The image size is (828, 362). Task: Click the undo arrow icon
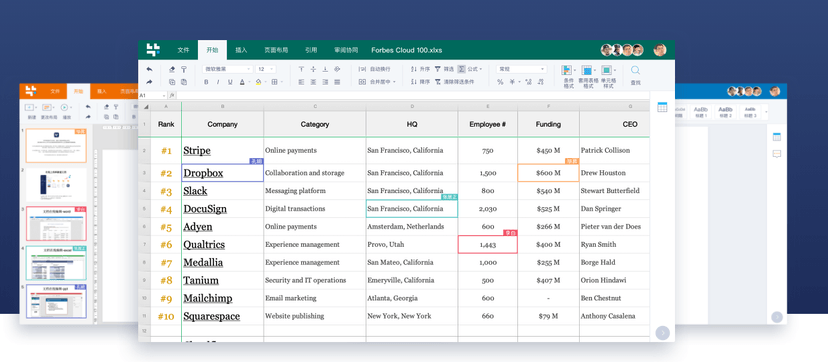click(x=149, y=69)
